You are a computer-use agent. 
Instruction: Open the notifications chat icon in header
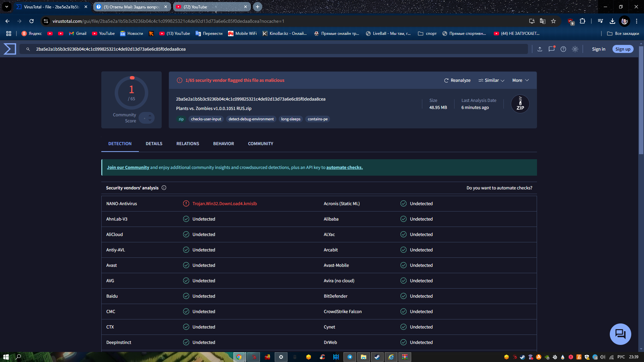click(x=551, y=49)
